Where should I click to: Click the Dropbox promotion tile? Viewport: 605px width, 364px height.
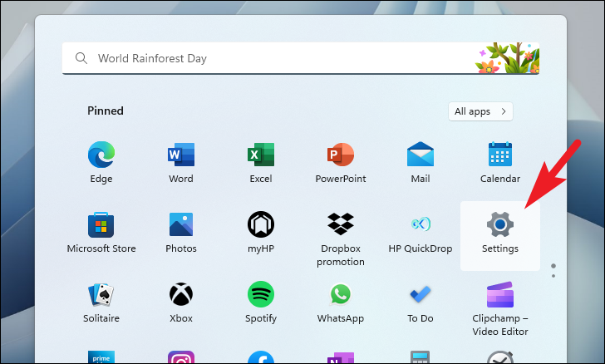click(x=341, y=239)
